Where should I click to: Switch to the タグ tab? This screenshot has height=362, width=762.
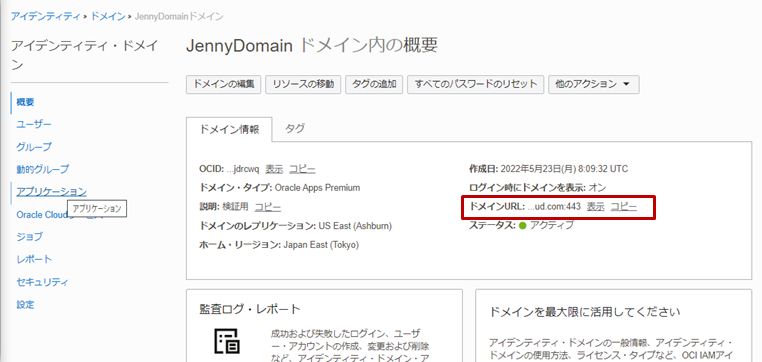pyautogui.click(x=295, y=129)
